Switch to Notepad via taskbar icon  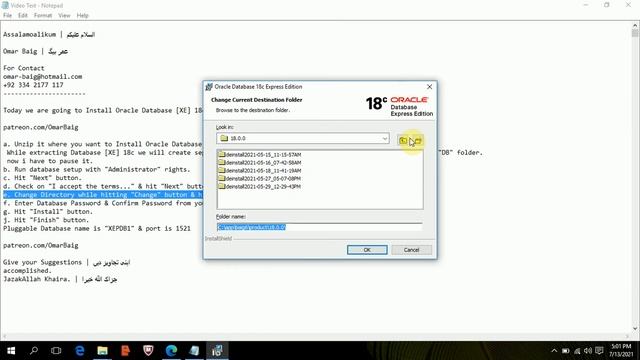194,351
